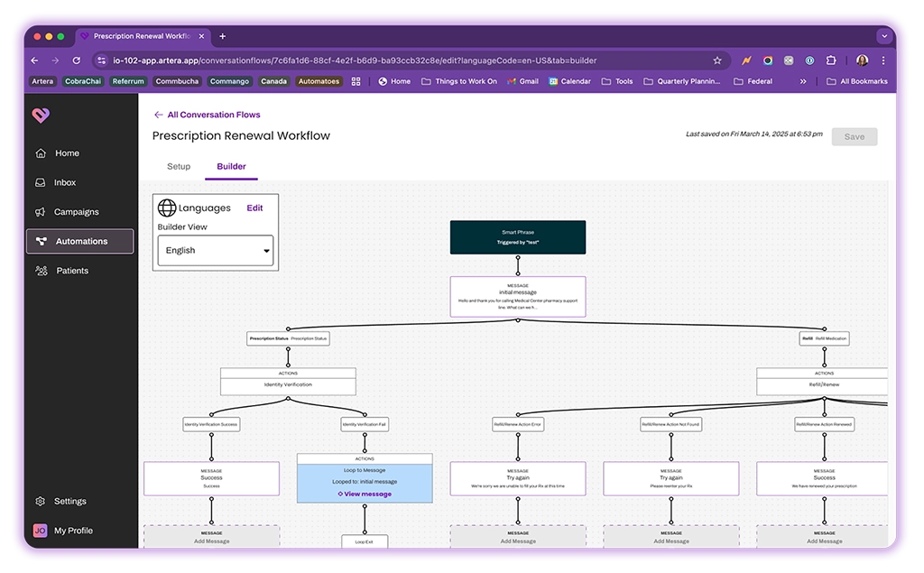Open Patients in the sidebar

click(x=72, y=271)
